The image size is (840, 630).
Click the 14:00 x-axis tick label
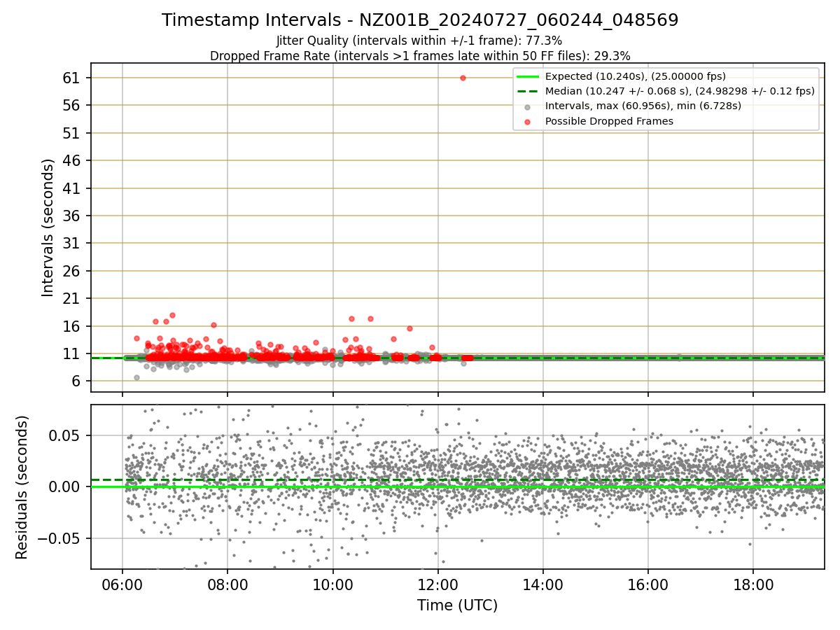pos(543,585)
